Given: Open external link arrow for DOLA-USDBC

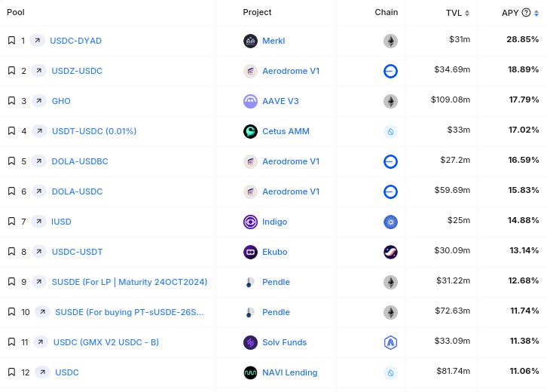Looking at the screenshot, I should tap(38, 161).
